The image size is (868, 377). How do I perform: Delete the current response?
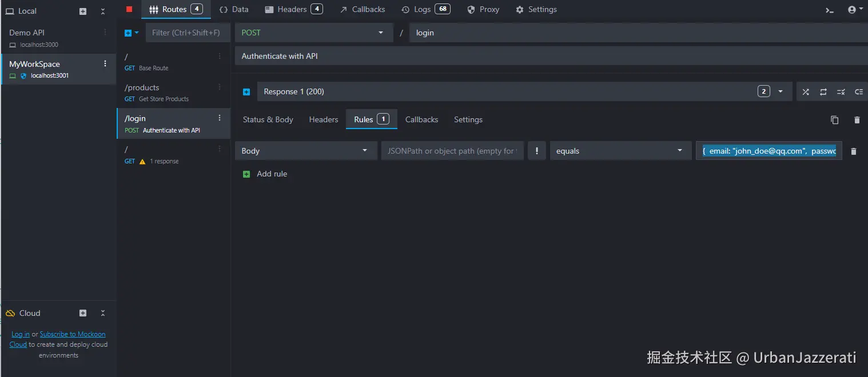coord(857,120)
